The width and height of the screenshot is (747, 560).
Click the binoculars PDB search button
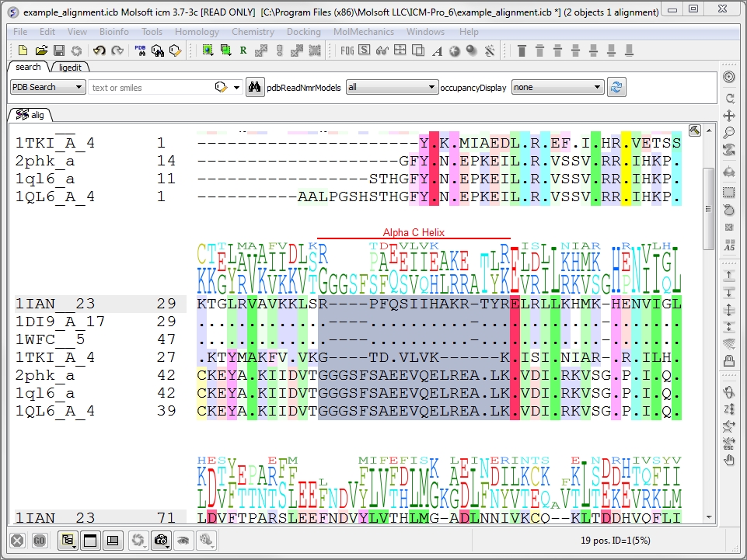tap(254, 87)
